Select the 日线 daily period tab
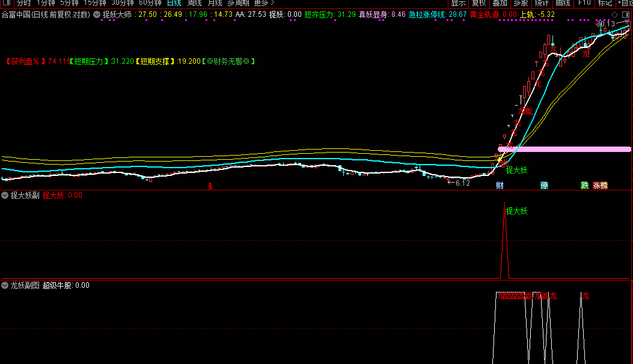Viewport: 633px width, 364px height. (174, 3)
